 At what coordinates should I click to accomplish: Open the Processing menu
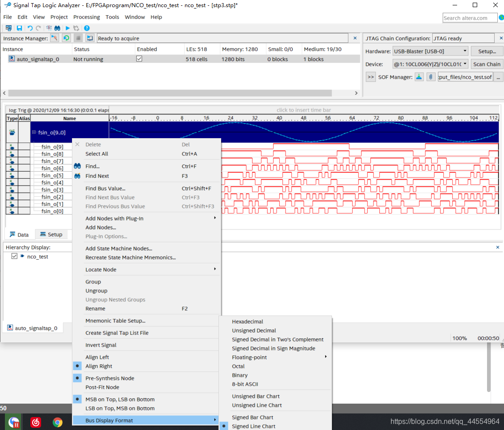pos(87,17)
